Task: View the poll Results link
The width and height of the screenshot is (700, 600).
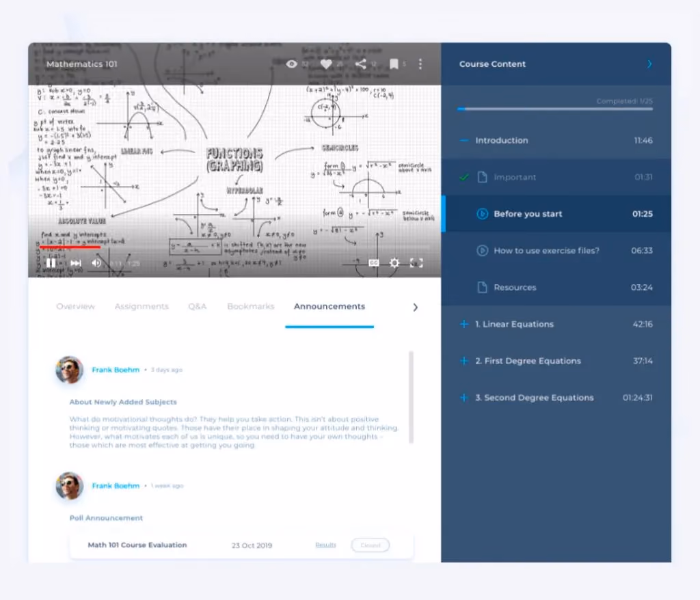Action: click(325, 545)
